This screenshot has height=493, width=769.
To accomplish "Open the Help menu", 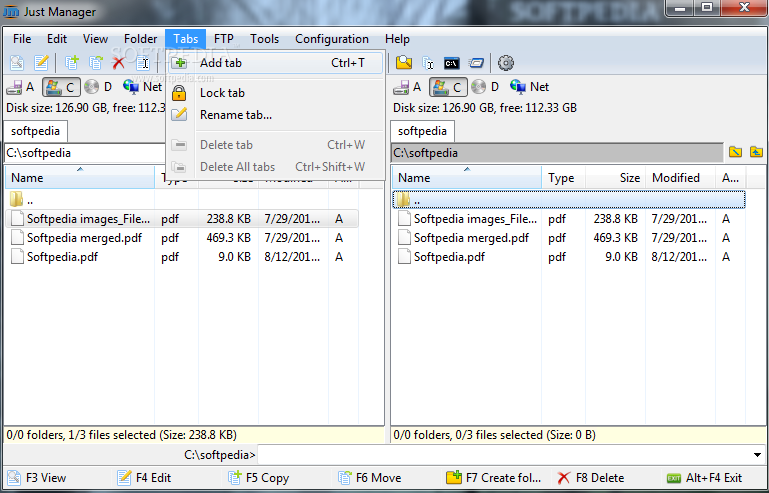I will point(397,39).
